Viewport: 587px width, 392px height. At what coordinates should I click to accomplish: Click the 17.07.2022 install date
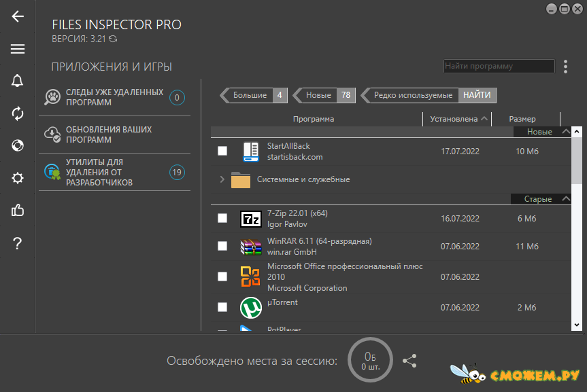point(460,152)
